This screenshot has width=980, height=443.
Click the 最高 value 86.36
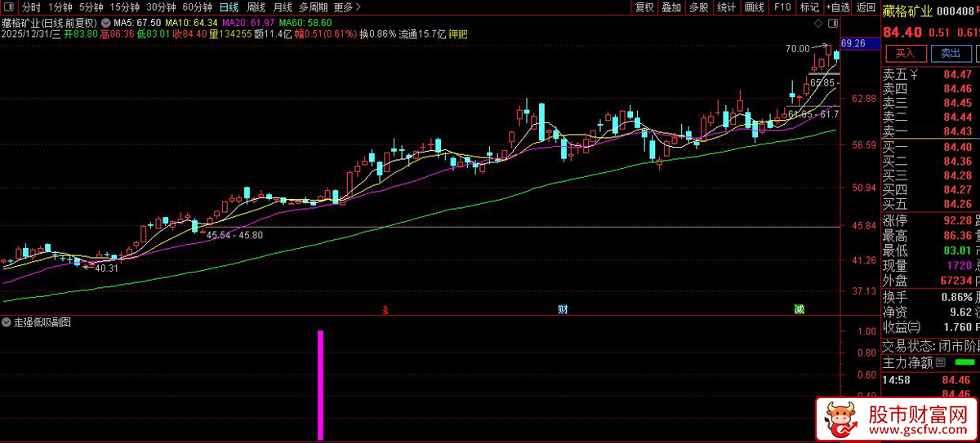[x=957, y=236]
